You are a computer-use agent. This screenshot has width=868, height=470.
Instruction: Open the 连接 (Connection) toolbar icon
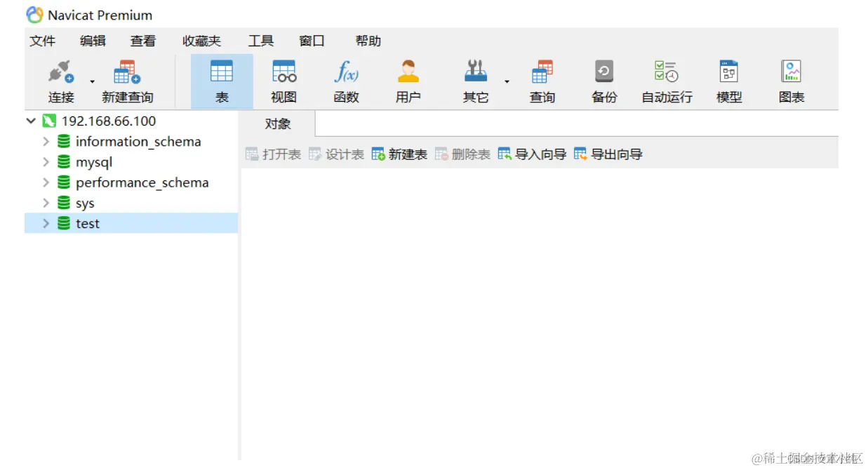(61, 82)
